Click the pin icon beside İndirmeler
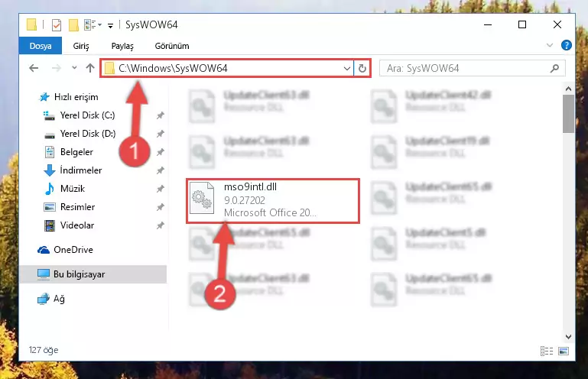 pyautogui.click(x=160, y=170)
